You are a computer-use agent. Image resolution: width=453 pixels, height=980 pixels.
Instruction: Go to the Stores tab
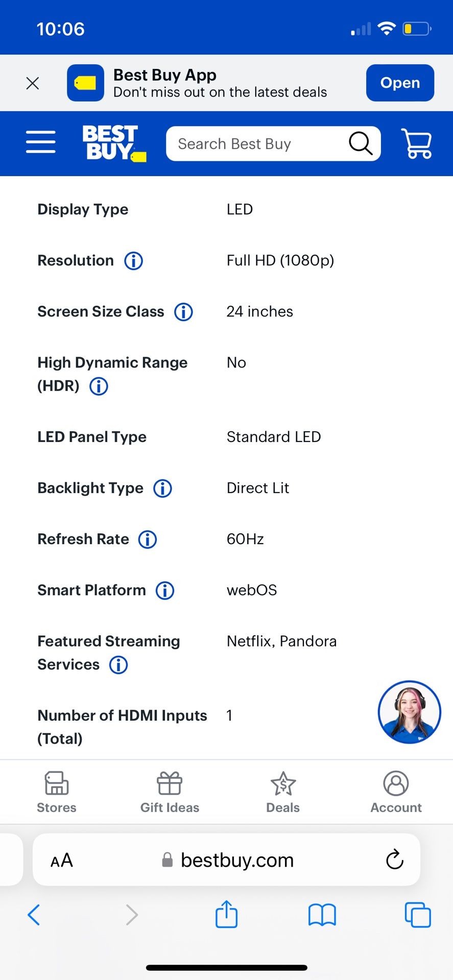tap(57, 792)
